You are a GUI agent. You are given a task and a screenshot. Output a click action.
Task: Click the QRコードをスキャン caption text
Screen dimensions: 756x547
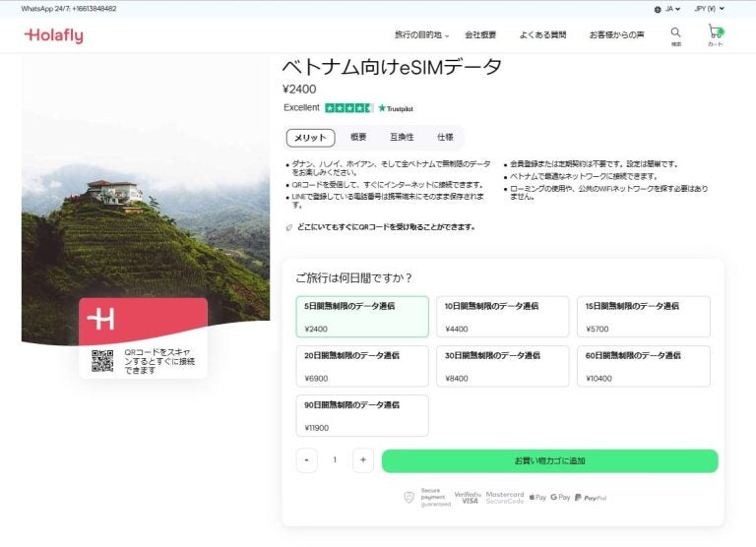pyautogui.click(x=159, y=361)
